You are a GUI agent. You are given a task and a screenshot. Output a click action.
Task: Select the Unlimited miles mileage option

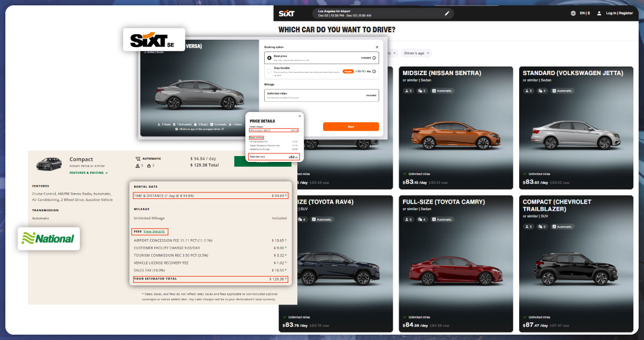tap(321, 95)
